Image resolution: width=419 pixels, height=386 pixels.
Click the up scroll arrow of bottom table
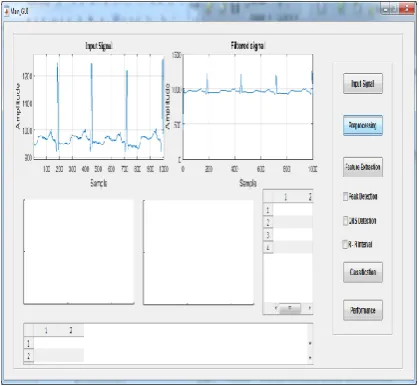(x=310, y=343)
